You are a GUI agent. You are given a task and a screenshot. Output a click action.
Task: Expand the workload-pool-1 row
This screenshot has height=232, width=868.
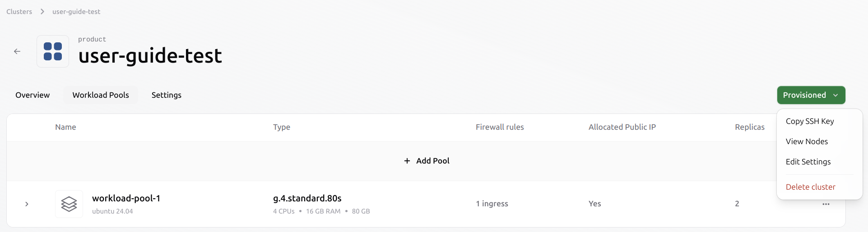(x=27, y=204)
